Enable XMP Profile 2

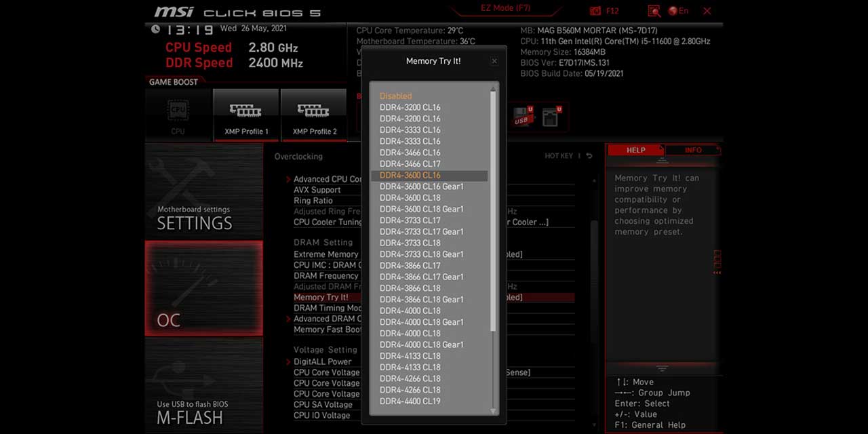point(314,115)
